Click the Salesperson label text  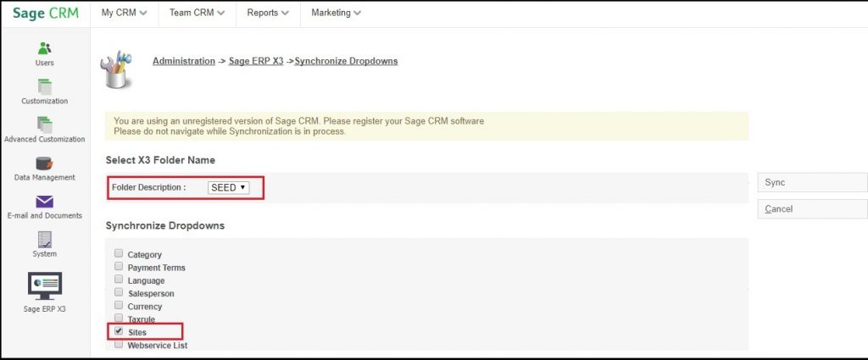pyautogui.click(x=151, y=294)
